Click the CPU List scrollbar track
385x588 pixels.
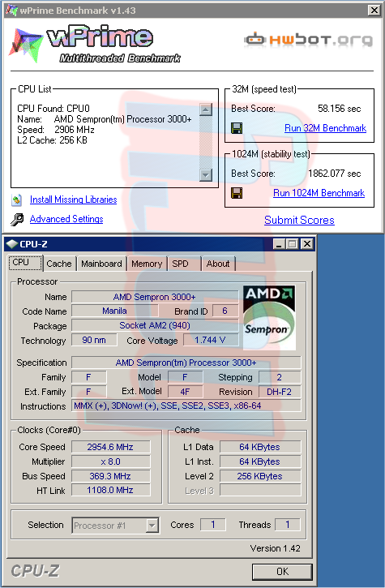pos(206,143)
